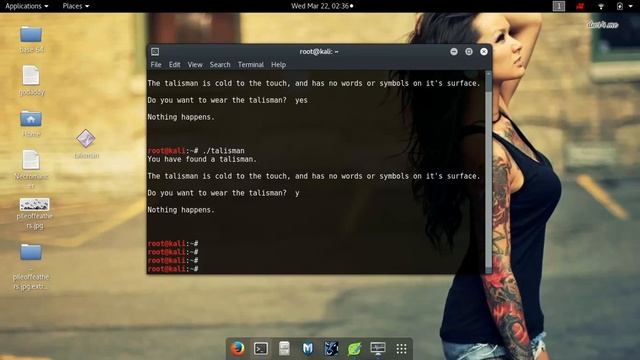Viewport: 640px width, 360px height.
Task: Click the './talisman' command text
Action: coord(224,151)
